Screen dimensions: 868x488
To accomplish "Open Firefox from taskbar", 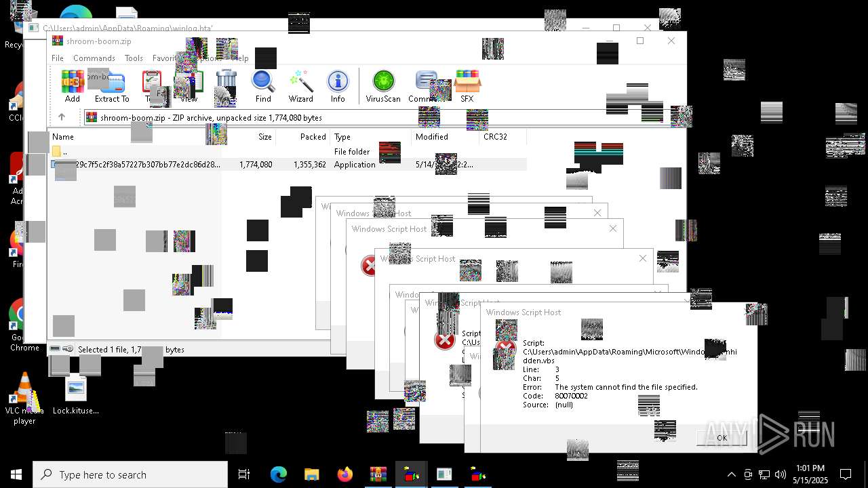I will click(x=344, y=474).
